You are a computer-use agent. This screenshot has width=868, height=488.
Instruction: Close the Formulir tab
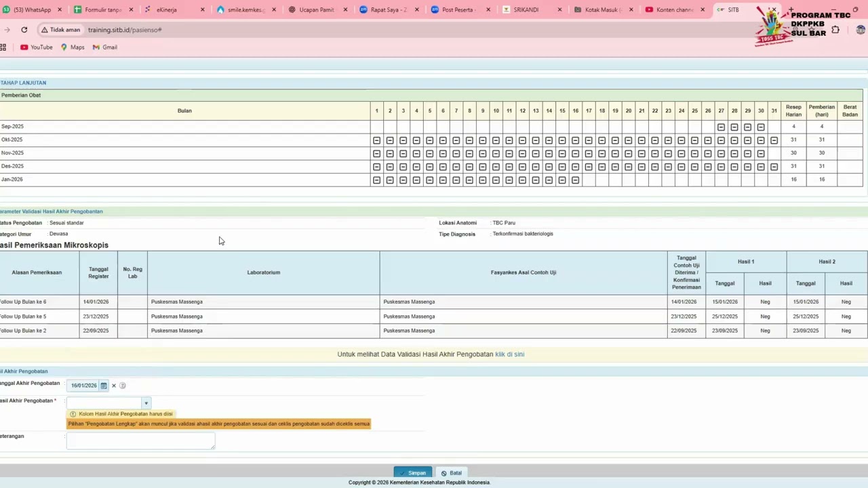[x=131, y=10]
